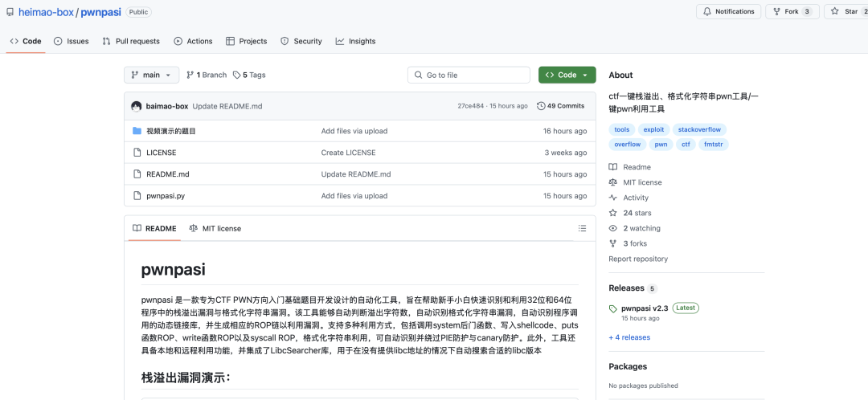Open the README.md file
This screenshot has height=400, width=868.
tap(168, 174)
